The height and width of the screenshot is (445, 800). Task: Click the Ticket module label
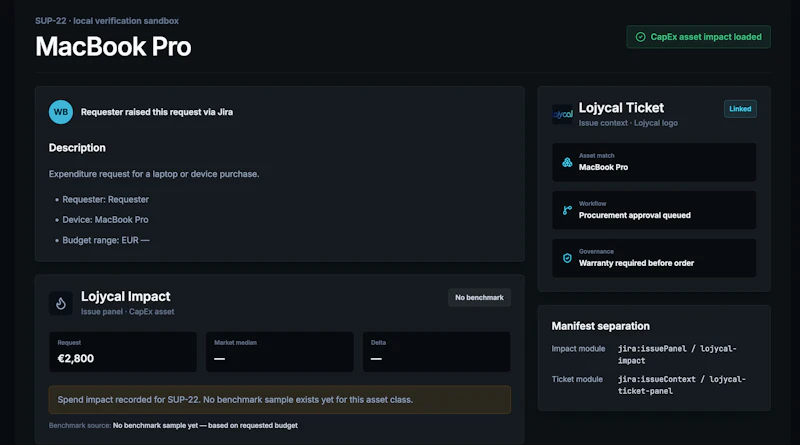coord(577,379)
